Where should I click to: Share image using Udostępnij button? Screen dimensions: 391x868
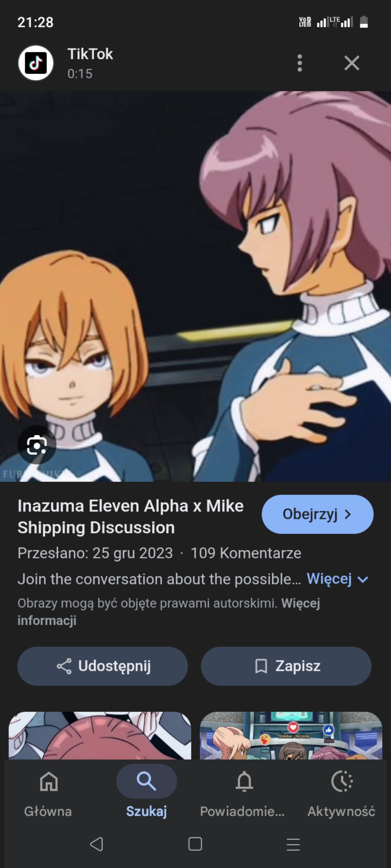(x=103, y=666)
